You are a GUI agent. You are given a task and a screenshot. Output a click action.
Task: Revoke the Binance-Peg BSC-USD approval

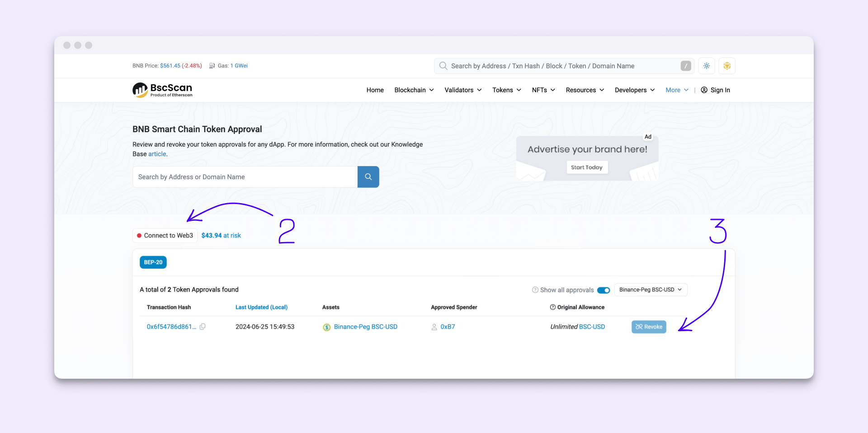pos(649,327)
